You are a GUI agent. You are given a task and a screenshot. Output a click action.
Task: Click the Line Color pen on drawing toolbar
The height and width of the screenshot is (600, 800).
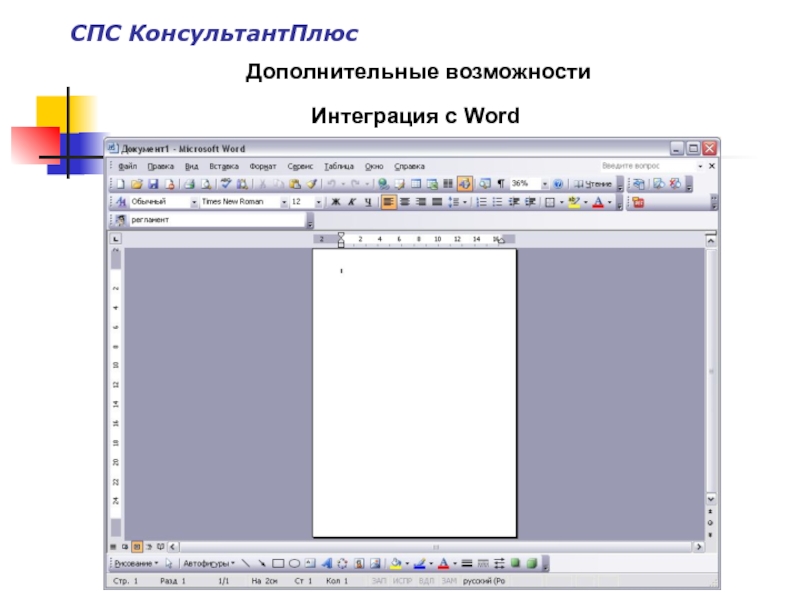[419, 564]
